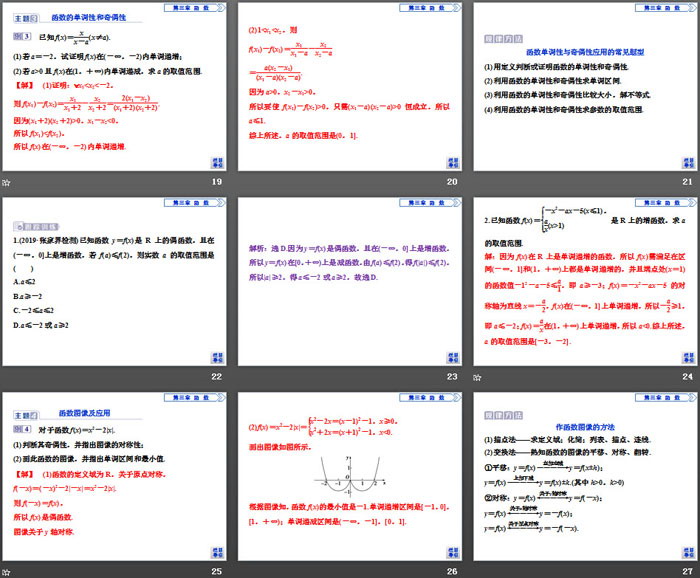Click the animation star under slide 24
This screenshot has height=578, width=700.
477,376
